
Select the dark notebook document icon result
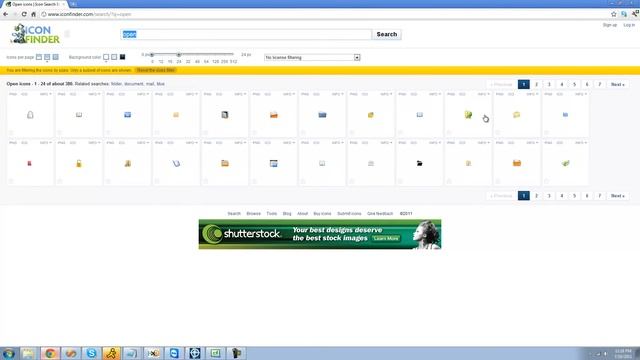coord(225,115)
